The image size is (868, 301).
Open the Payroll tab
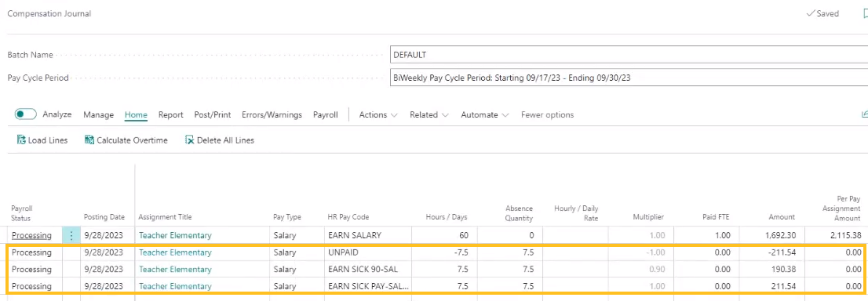point(326,115)
